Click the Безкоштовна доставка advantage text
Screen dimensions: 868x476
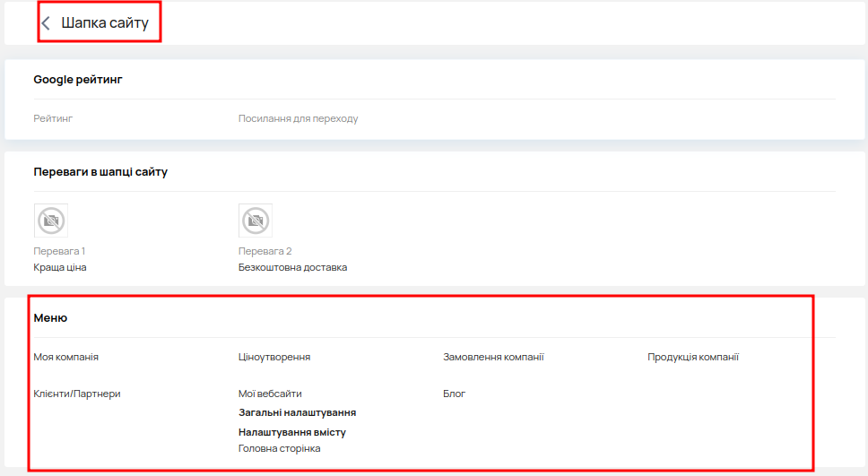coord(292,267)
